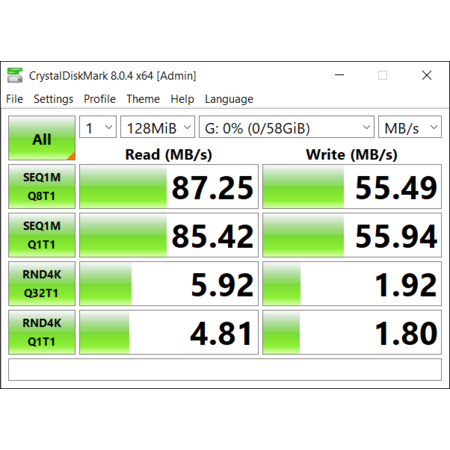Open the Language menu
Viewport: 450px width, 450px height.
click(x=229, y=99)
